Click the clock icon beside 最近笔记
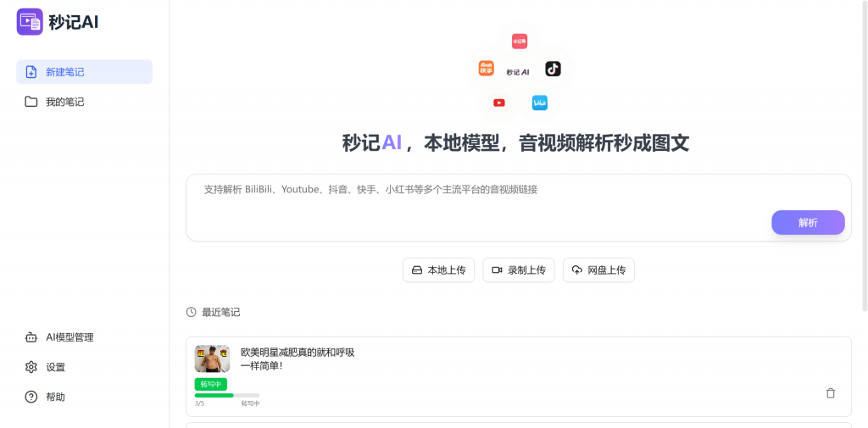The width and height of the screenshot is (868, 428). (192, 312)
